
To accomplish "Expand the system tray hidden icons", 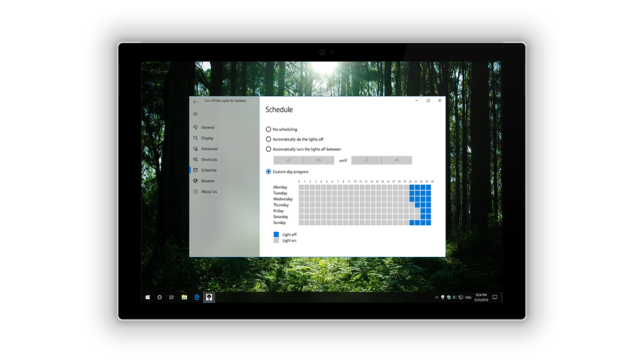I will tap(436, 297).
